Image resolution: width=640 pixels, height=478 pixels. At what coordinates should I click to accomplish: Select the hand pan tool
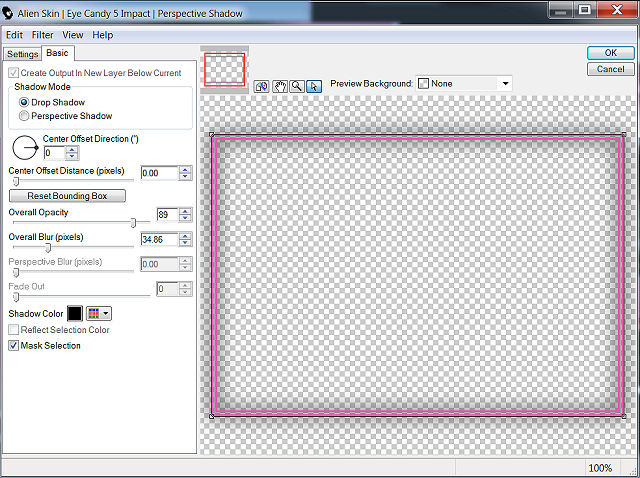coord(280,86)
